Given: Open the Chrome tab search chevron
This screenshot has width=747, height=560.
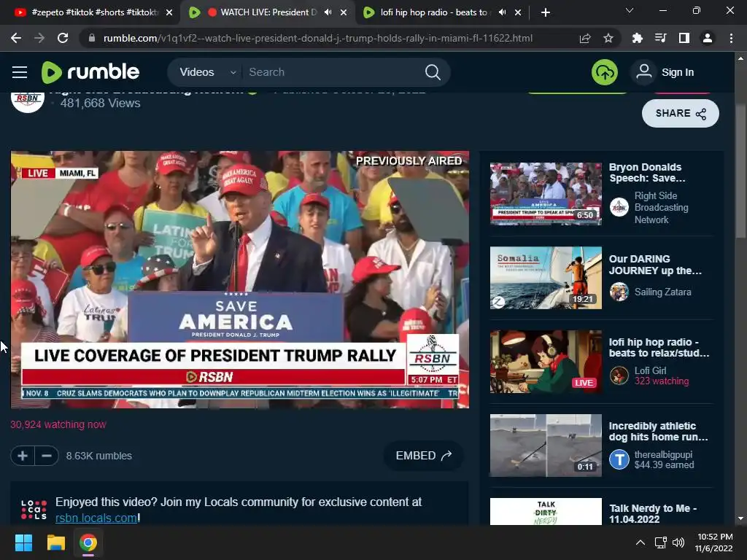Looking at the screenshot, I should (630, 10).
